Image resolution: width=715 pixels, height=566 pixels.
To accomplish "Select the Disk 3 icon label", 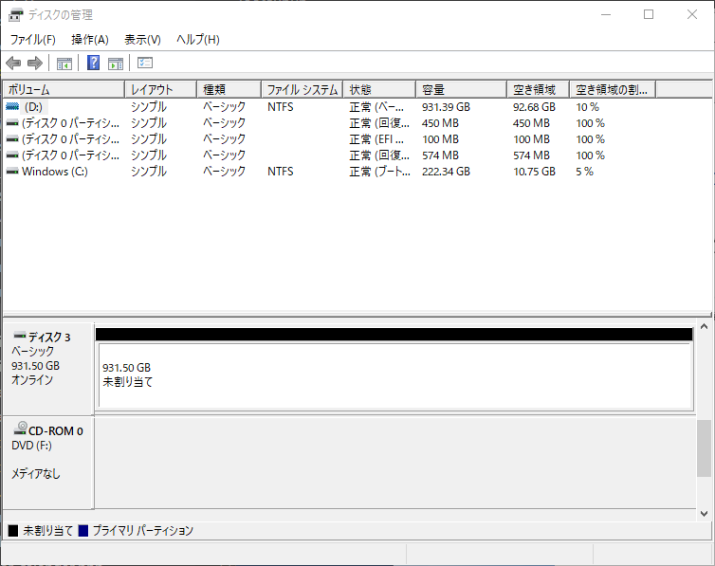I will click(42, 337).
